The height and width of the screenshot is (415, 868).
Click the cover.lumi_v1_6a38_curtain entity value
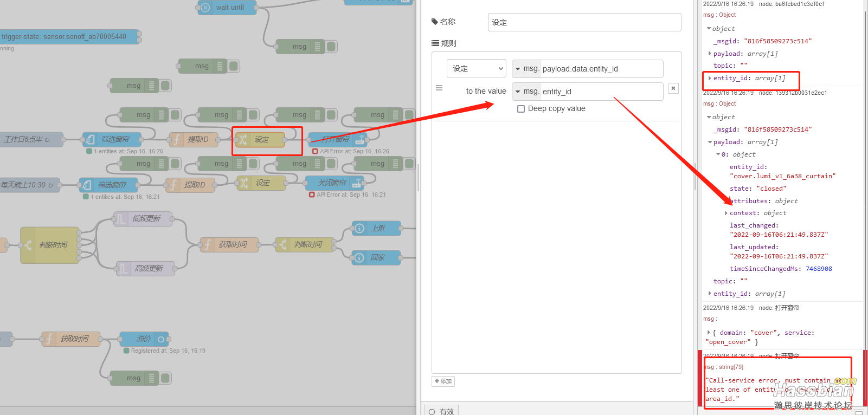tap(783, 176)
